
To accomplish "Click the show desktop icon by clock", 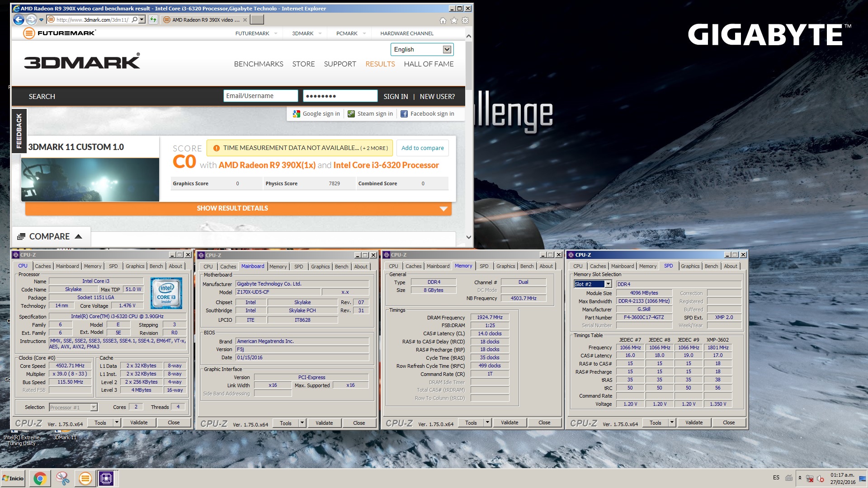I will 862,479.
